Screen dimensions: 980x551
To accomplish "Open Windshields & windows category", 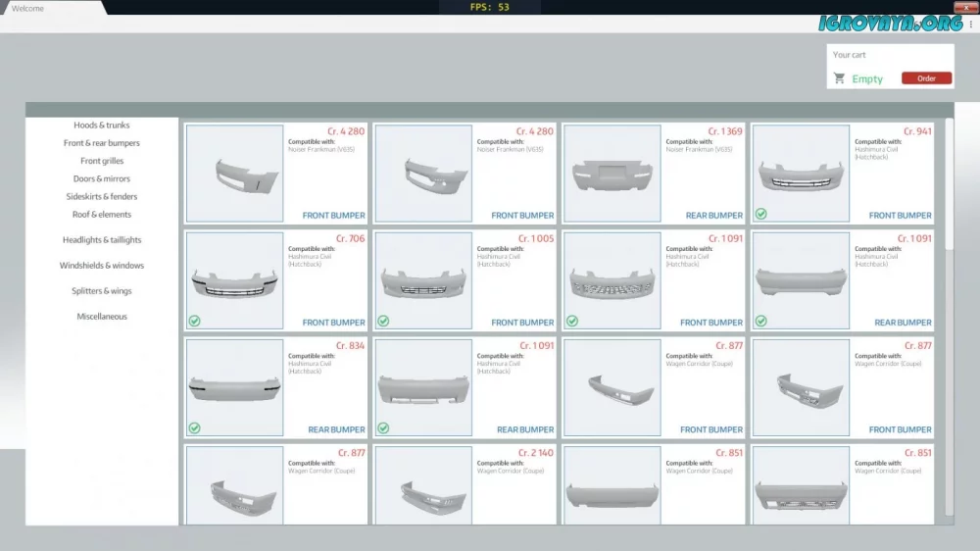I will pyautogui.click(x=102, y=266).
